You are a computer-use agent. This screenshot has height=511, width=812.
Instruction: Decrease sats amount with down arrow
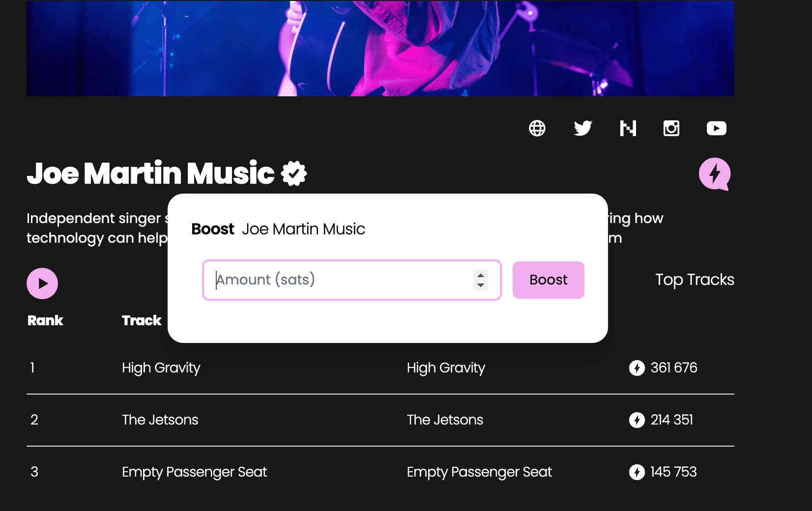click(x=481, y=285)
